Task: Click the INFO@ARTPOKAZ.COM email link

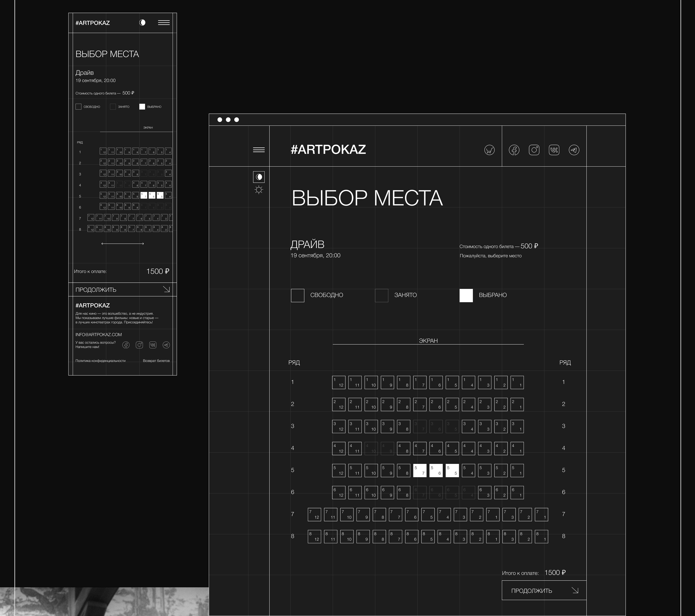Action: click(x=98, y=334)
